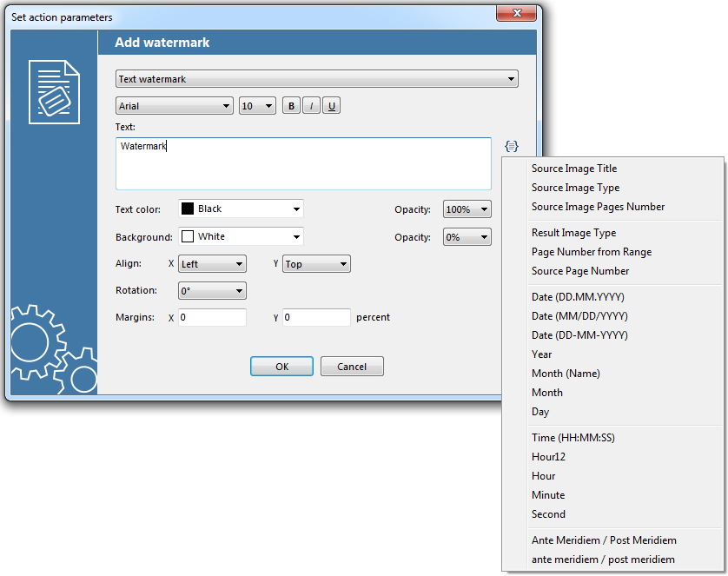Open the Background color White dropdown
This screenshot has height=576, width=728.
tap(241, 237)
